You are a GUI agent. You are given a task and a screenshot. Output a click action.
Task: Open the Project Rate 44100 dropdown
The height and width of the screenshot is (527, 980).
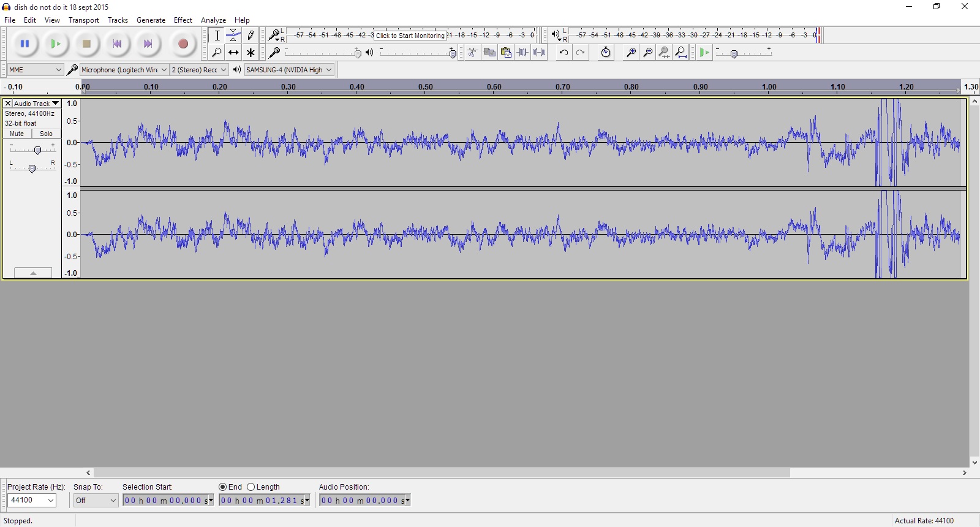[32, 501]
